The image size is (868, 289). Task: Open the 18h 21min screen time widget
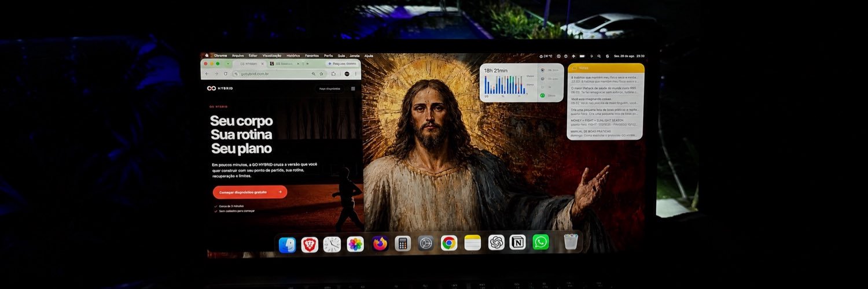click(521, 83)
